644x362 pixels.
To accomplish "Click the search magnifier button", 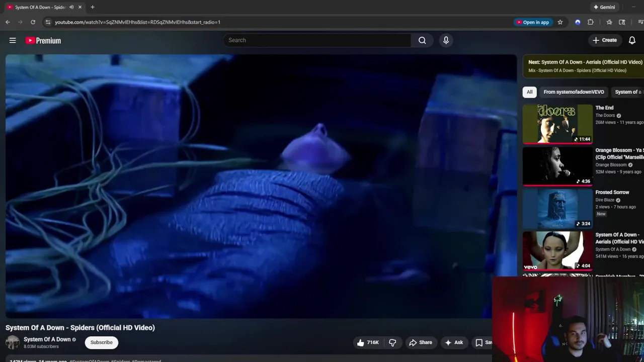I will 422,40.
